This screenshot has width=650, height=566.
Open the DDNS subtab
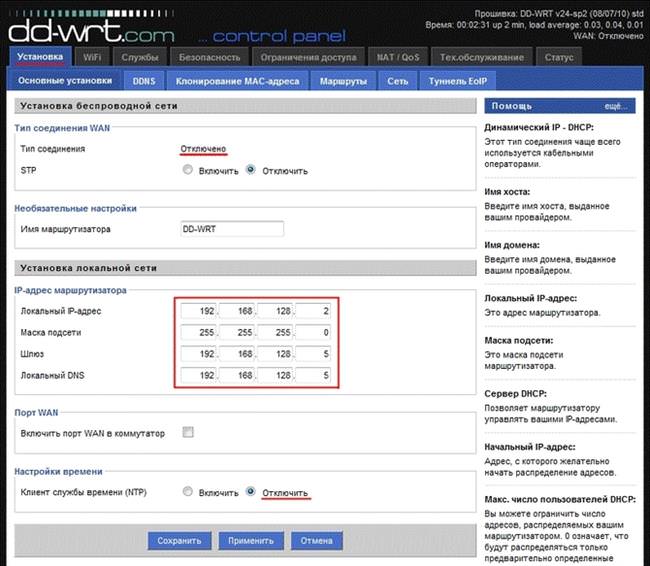pos(144,81)
